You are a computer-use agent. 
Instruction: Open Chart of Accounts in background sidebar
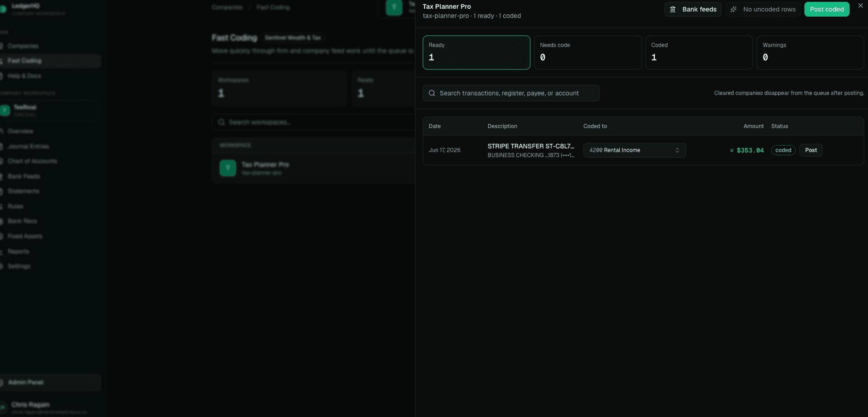pos(32,161)
